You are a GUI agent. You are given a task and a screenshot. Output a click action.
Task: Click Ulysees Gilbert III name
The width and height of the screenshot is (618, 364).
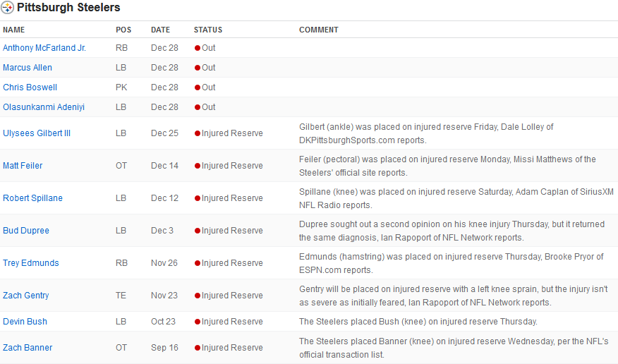pos(37,133)
